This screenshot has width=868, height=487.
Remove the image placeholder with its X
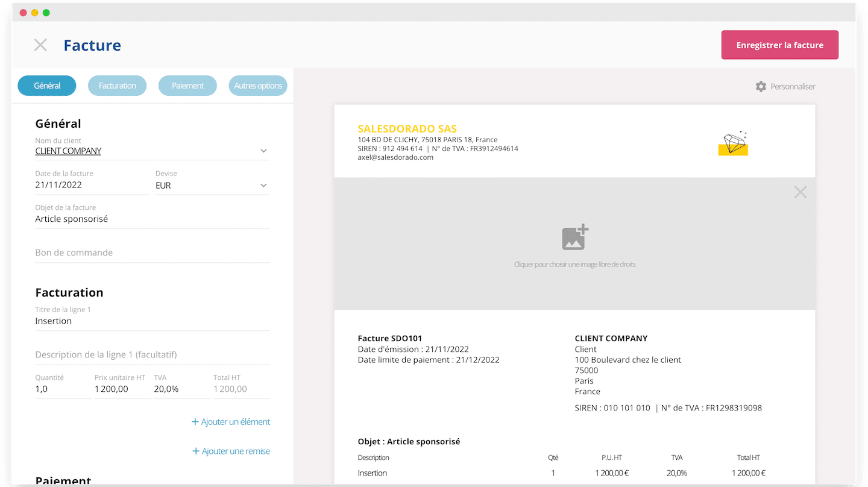[800, 192]
